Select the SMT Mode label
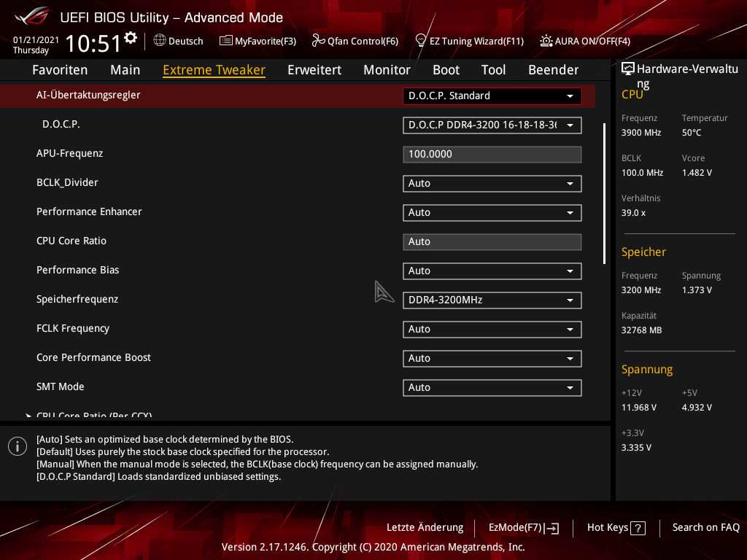This screenshot has height=560, width=747. point(60,386)
